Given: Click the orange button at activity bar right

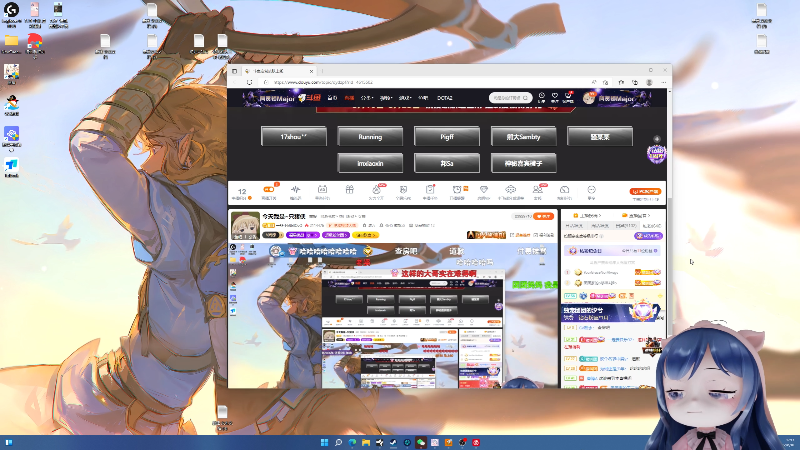Looking at the screenshot, I should tap(645, 191).
